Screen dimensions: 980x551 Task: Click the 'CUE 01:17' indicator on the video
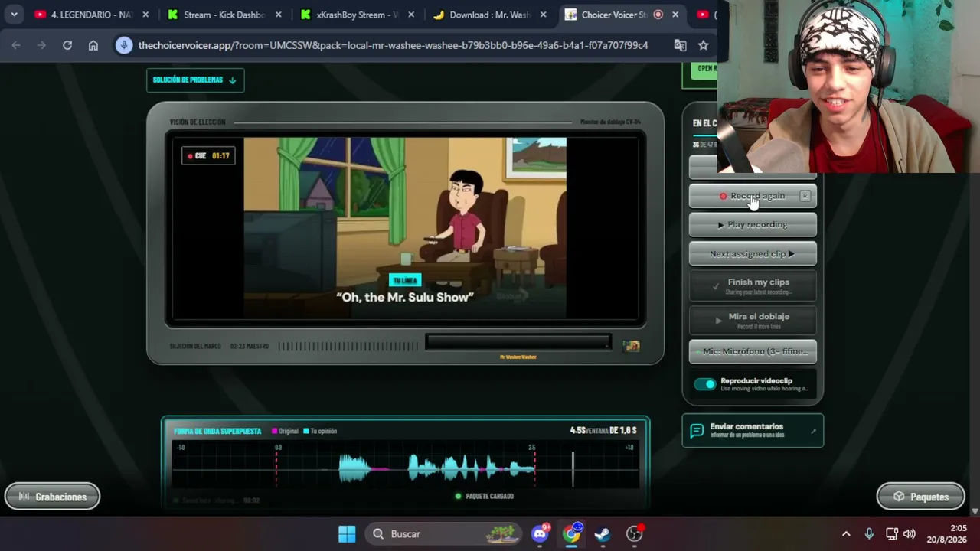(208, 156)
